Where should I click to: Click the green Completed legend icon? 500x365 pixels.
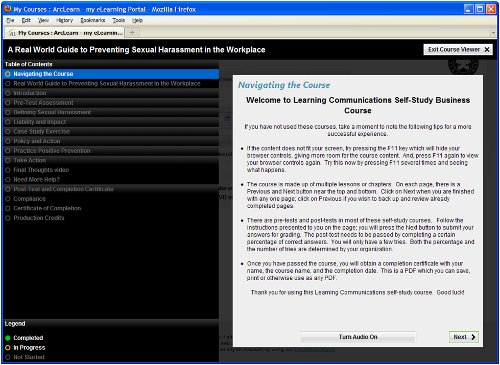(8, 338)
